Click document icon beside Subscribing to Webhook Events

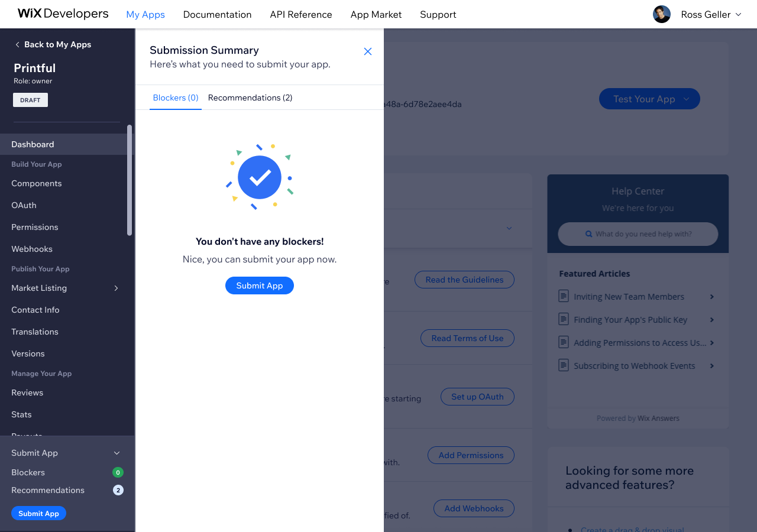coord(564,365)
